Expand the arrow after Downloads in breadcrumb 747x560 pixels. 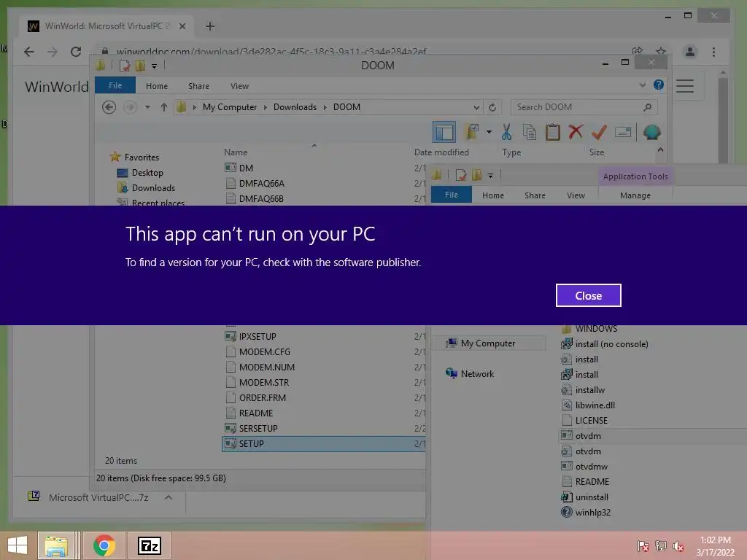(x=325, y=107)
